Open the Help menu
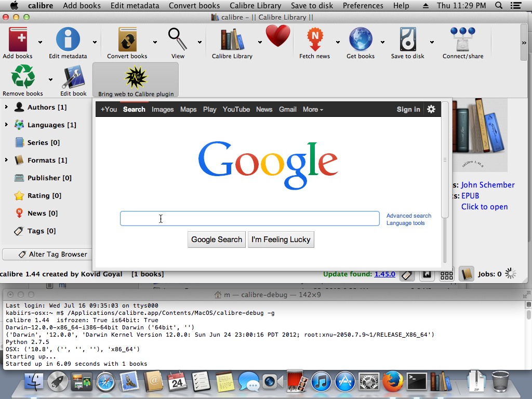The image size is (532, 399). (x=401, y=5)
